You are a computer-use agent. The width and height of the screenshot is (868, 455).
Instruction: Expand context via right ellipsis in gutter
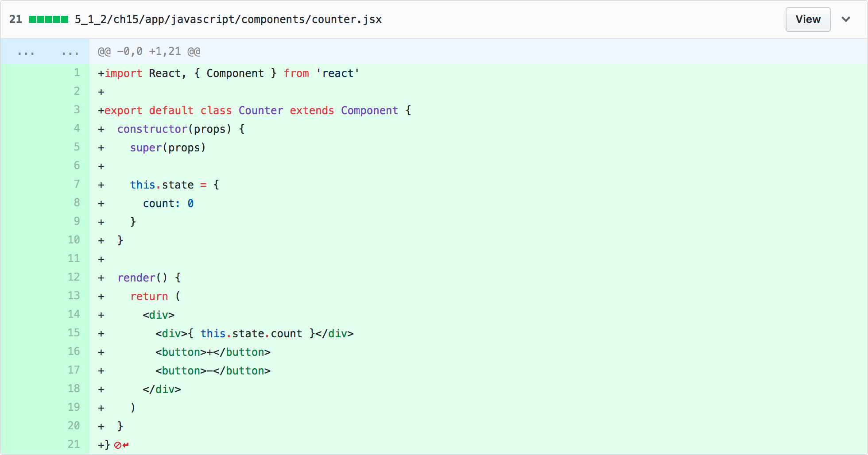click(x=71, y=51)
